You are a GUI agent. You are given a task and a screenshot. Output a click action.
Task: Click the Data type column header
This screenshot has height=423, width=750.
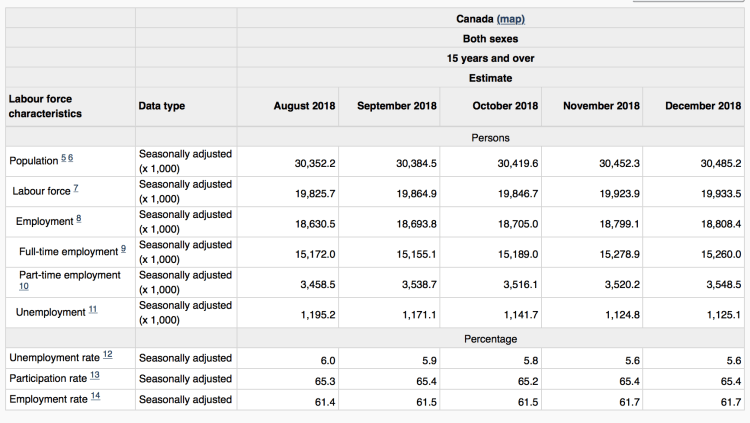coord(161,106)
